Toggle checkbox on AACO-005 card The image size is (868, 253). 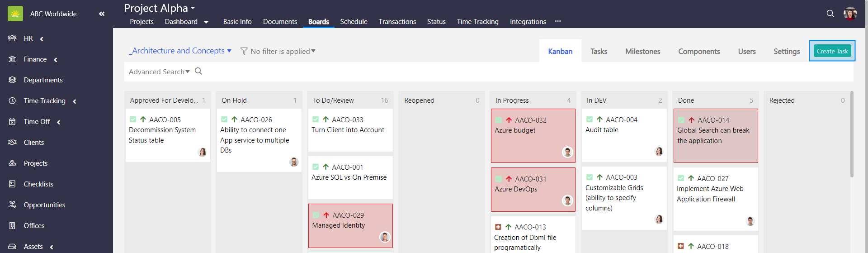[x=133, y=119]
